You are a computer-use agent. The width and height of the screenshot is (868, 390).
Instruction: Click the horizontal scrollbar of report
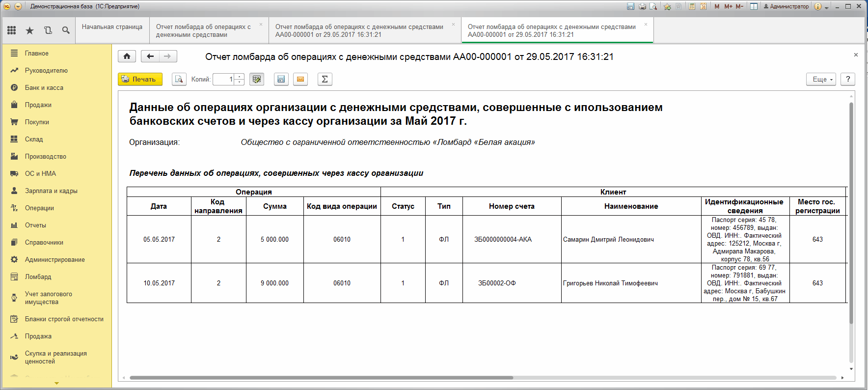coord(322,378)
